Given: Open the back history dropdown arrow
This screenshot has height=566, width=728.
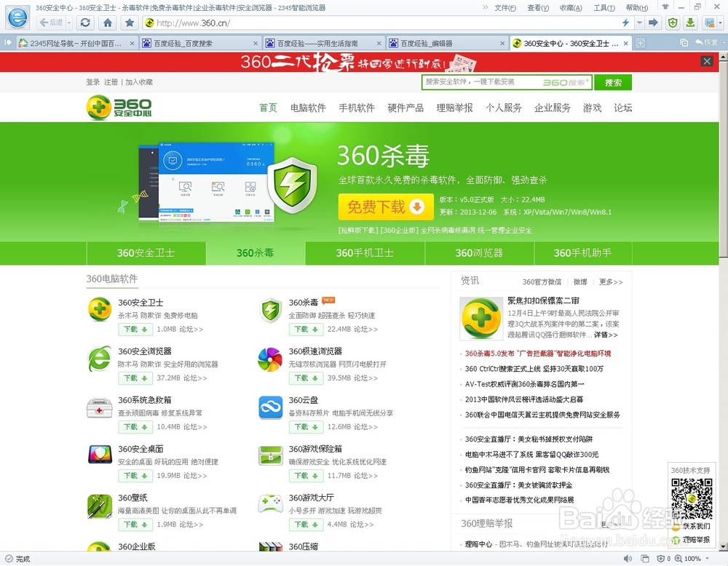Looking at the screenshot, I should [69, 23].
